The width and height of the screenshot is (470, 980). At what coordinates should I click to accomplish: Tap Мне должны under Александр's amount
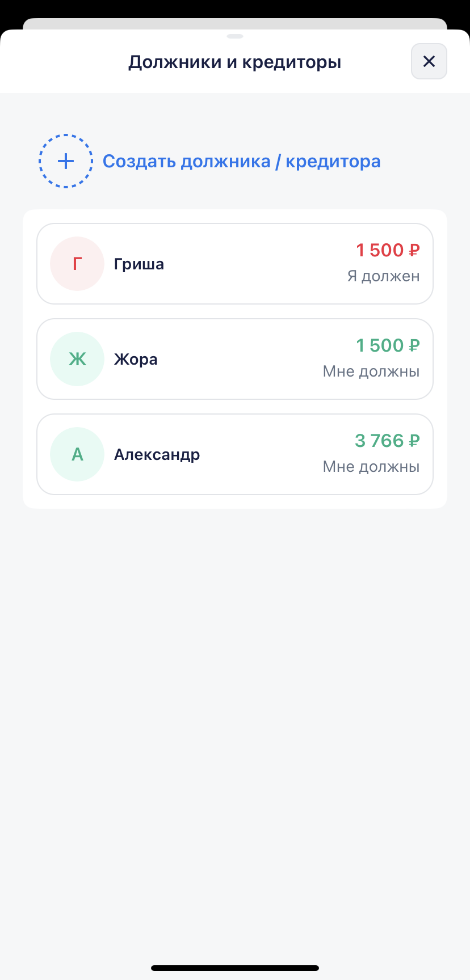click(x=371, y=467)
